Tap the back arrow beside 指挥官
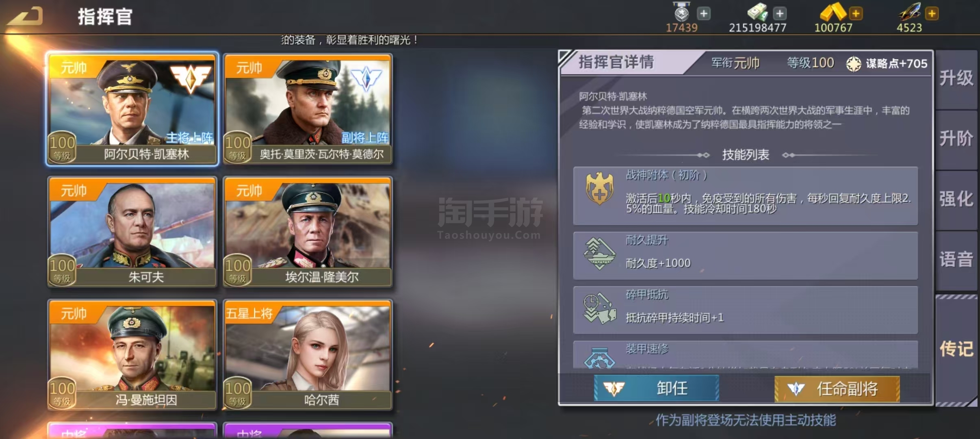980x439 pixels. (25, 16)
